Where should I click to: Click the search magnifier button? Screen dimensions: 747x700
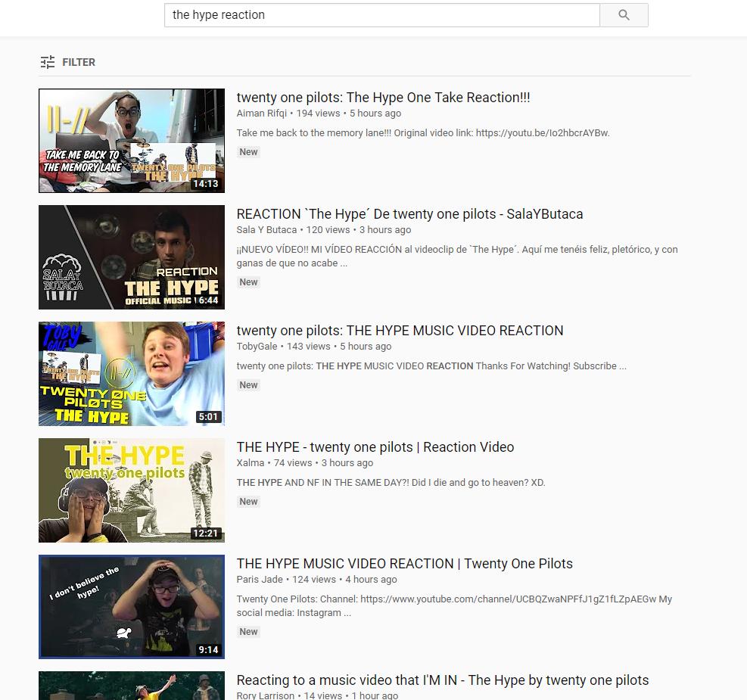[x=624, y=15]
